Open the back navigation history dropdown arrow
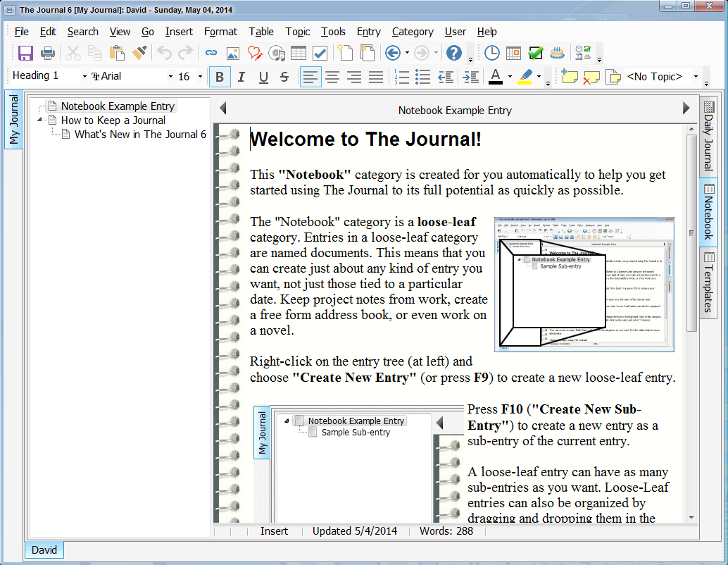728x565 pixels. [407, 53]
